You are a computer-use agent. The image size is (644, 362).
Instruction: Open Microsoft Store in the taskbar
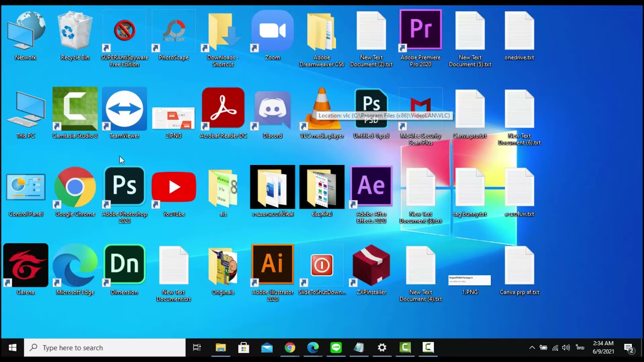244,347
